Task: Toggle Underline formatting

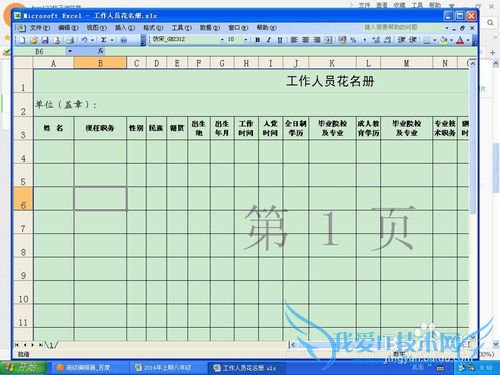Action: (x=280, y=40)
